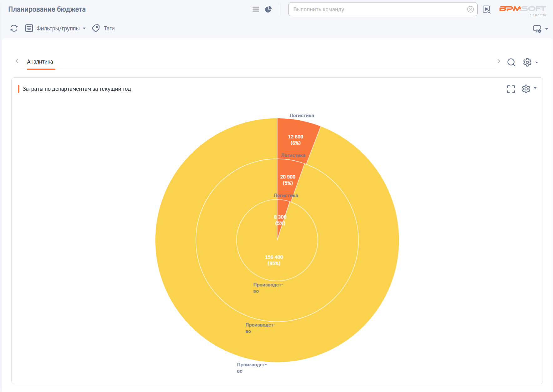The width and height of the screenshot is (553, 392).
Task: Expand chart to fullscreen
Action: 511,89
